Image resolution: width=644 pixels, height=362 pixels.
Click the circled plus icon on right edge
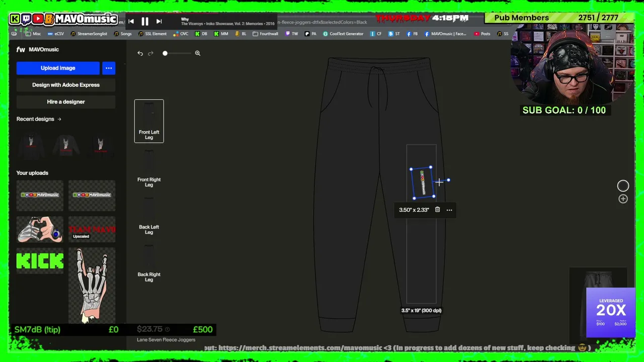(623, 199)
